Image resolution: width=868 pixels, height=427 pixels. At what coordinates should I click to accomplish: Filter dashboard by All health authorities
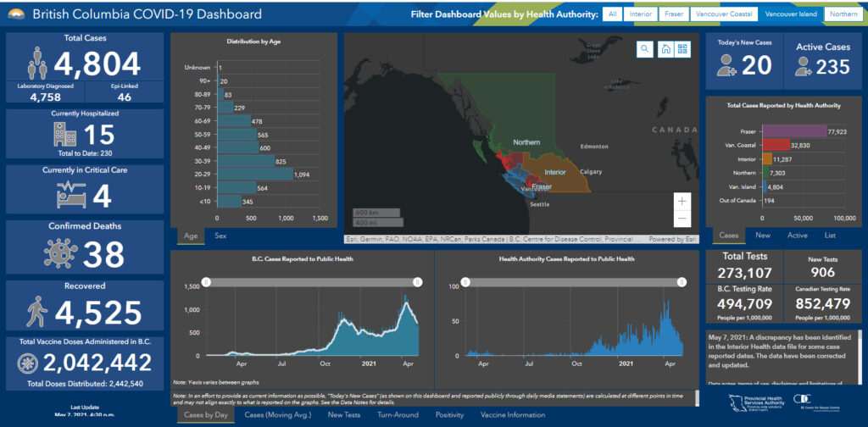(613, 14)
